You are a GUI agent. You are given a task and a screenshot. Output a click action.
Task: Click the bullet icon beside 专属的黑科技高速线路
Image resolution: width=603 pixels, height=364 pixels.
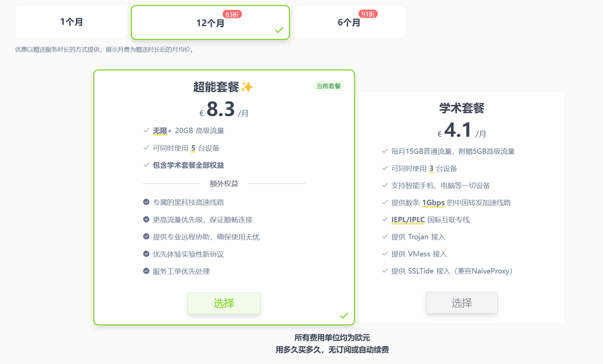[146, 202]
